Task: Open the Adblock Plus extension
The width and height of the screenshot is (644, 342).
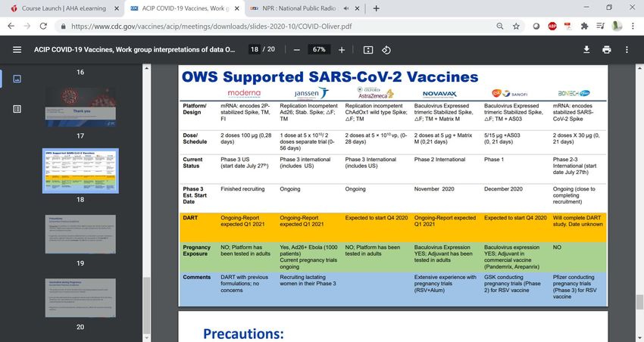Action: (552, 26)
